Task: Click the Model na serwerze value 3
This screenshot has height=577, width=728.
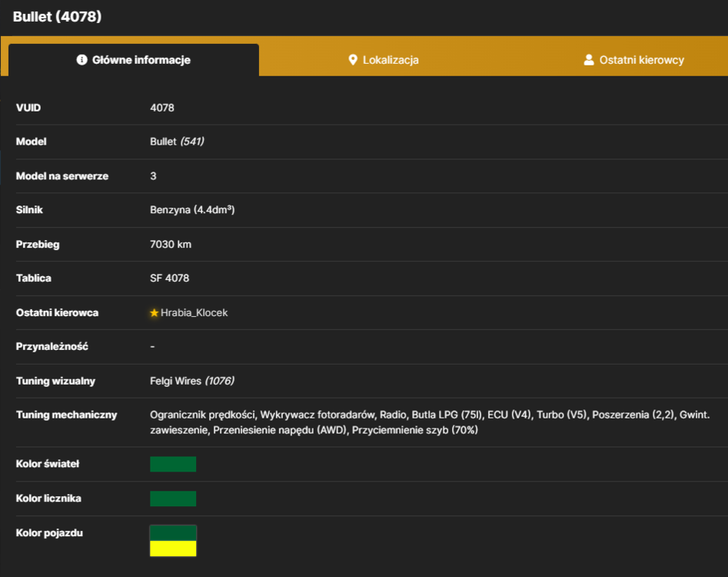Action: (153, 176)
